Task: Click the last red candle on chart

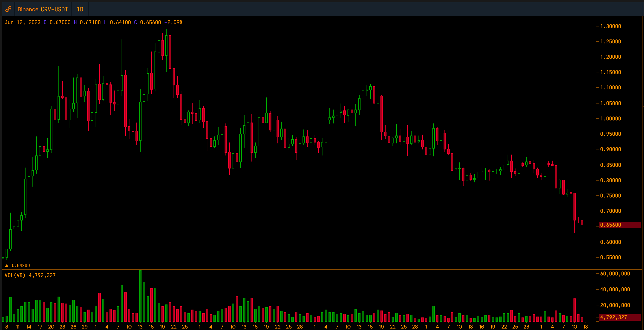Action: pyautogui.click(x=582, y=223)
